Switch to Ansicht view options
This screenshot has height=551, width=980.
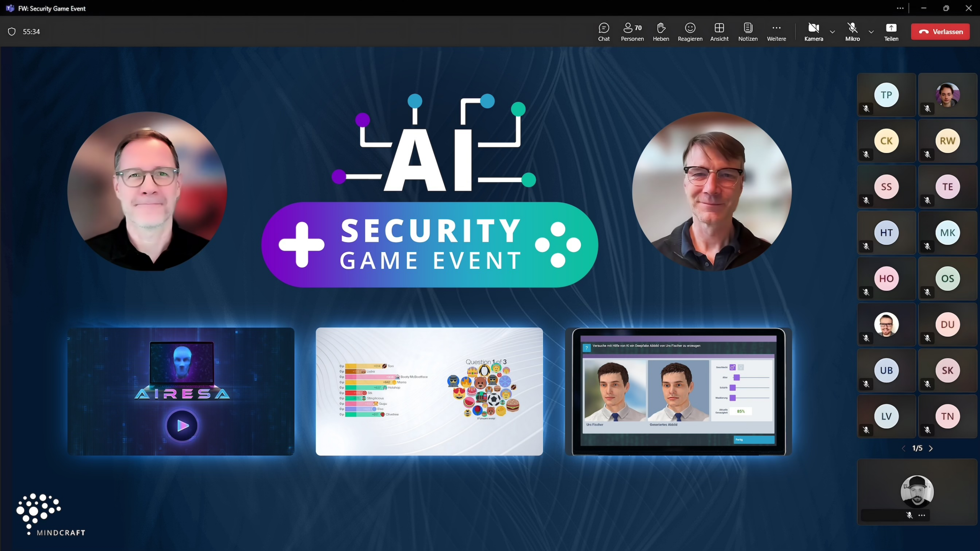(720, 31)
